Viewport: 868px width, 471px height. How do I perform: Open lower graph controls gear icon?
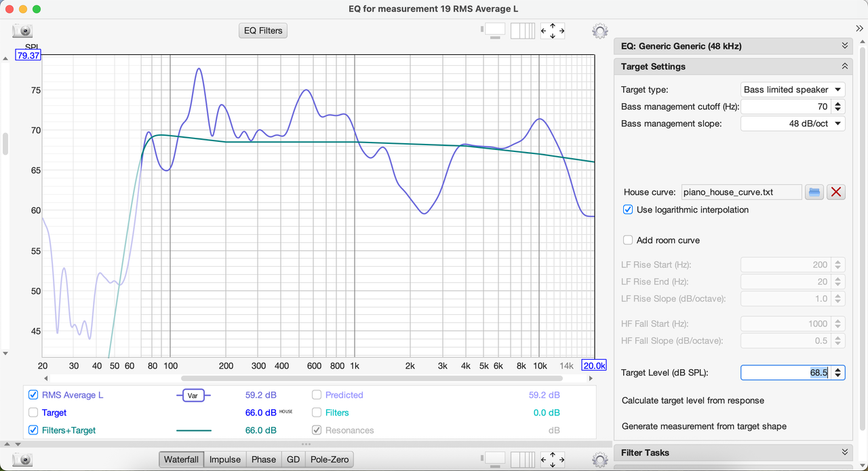point(599,459)
